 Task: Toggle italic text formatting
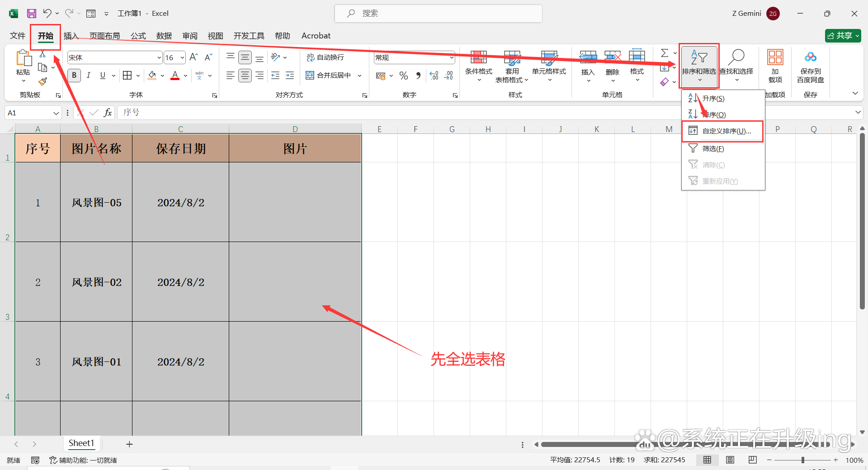89,76
